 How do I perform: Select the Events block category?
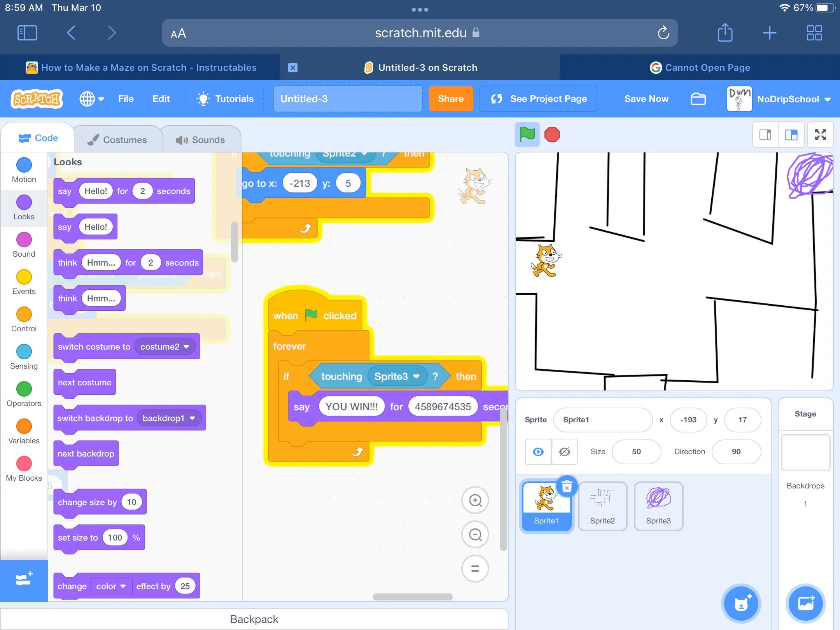coord(24,282)
